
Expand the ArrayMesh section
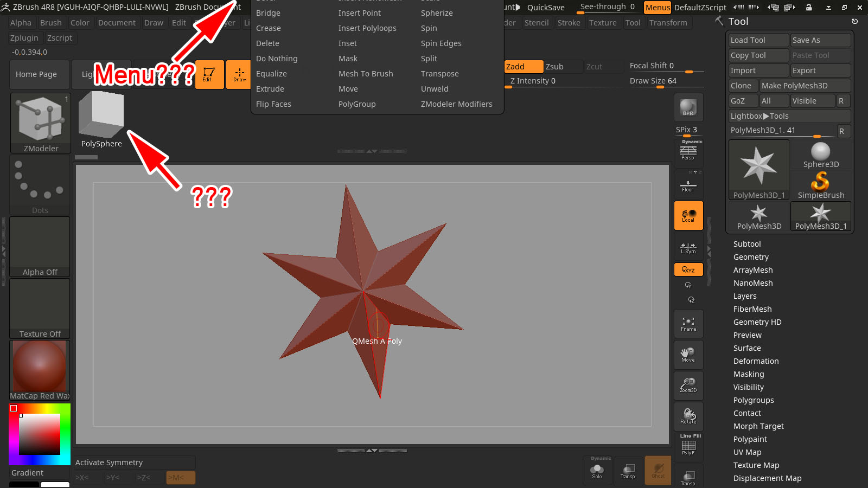click(753, 270)
